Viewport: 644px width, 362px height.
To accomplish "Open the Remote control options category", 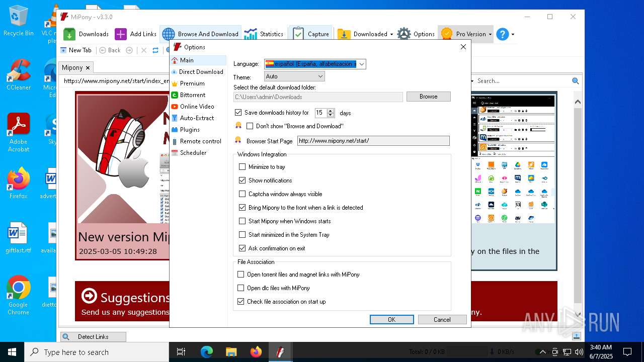I will 198,141.
